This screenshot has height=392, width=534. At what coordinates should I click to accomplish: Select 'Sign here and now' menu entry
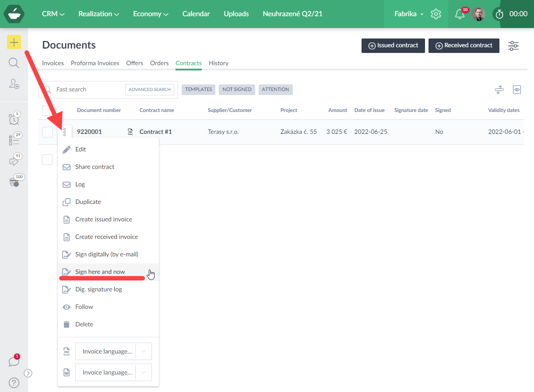point(100,272)
